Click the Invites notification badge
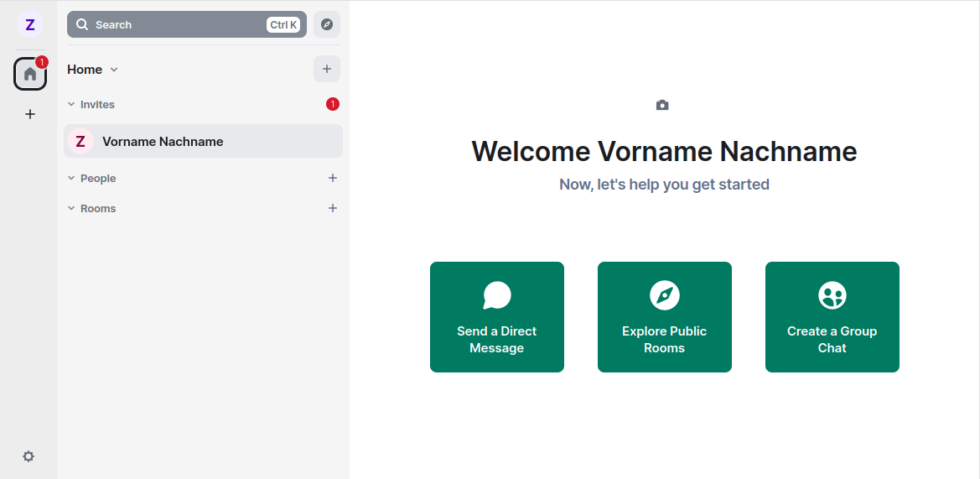This screenshot has height=479, width=980. click(333, 104)
